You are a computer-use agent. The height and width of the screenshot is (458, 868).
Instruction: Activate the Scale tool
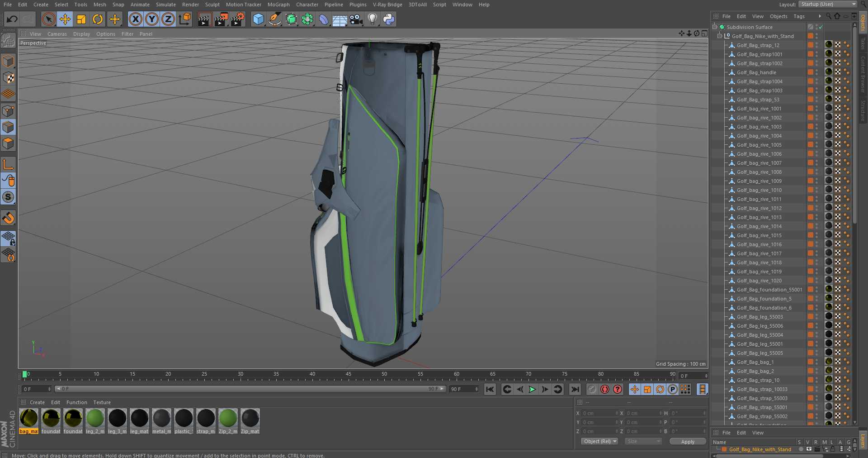(81, 19)
